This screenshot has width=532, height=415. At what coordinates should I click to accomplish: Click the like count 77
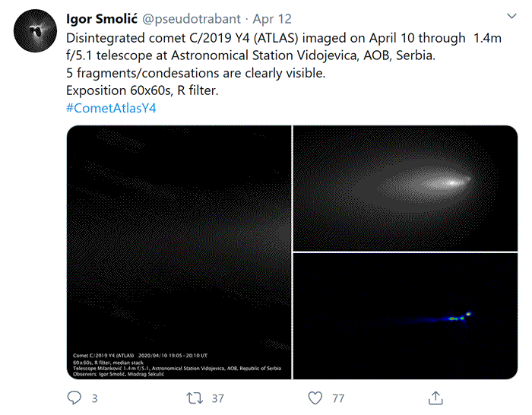click(338, 398)
